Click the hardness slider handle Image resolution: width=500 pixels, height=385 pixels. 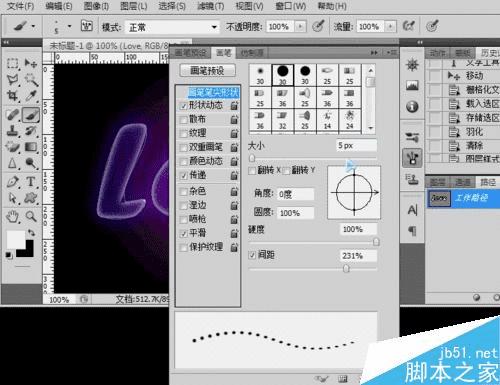pyautogui.click(x=376, y=242)
